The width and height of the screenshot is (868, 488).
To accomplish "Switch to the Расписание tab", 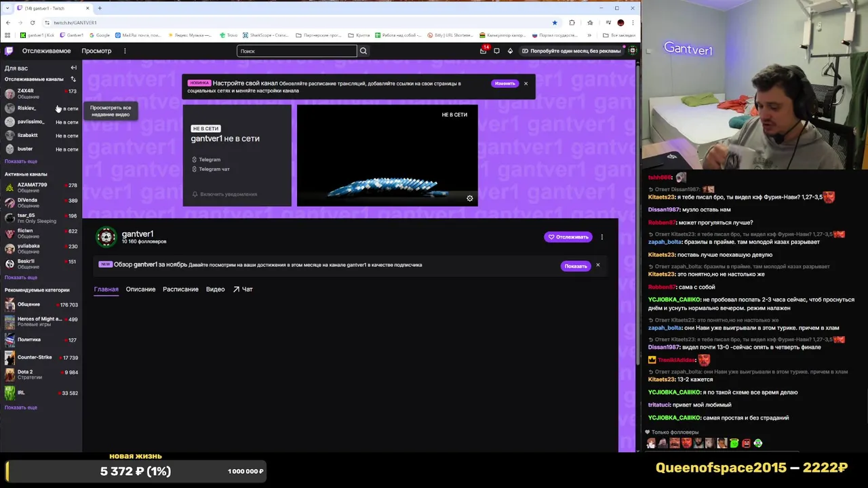I will pos(180,289).
